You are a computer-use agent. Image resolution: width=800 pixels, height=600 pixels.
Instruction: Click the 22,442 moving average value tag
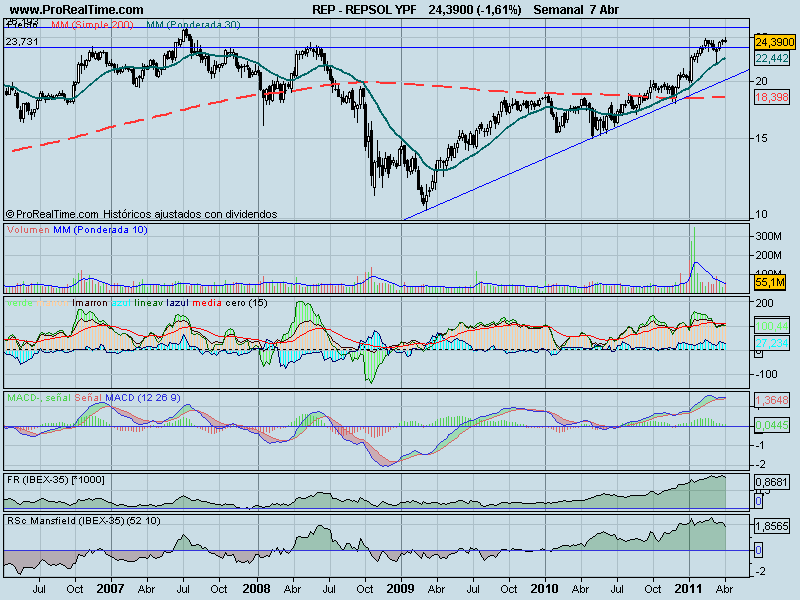click(772, 58)
